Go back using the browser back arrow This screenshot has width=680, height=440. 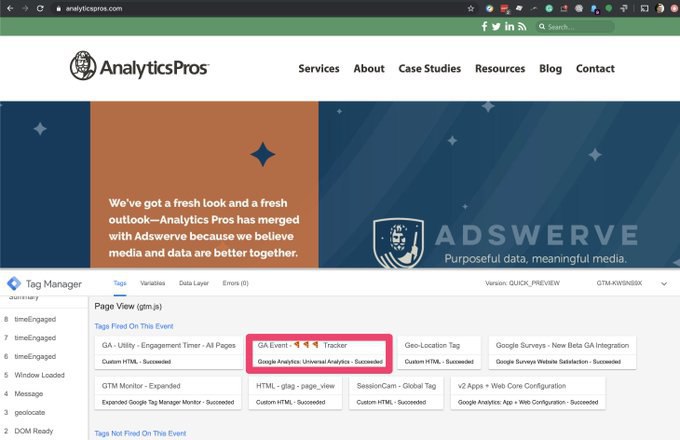tap(10, 8)
